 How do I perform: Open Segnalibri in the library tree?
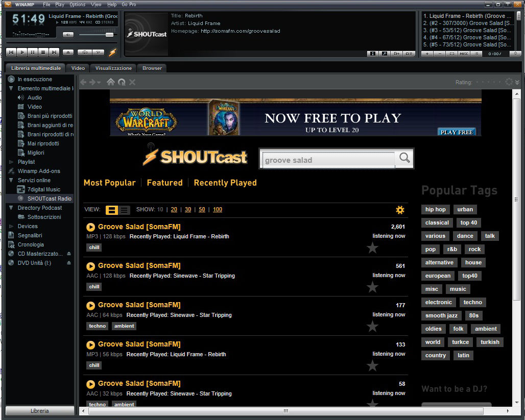click(30, 235)
